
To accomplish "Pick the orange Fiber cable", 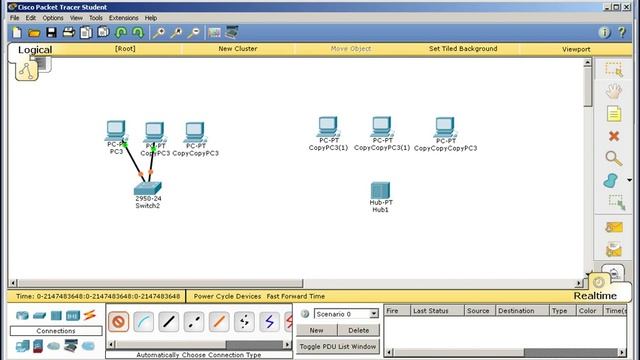I will pyautogui.click(x=219, y=322).
